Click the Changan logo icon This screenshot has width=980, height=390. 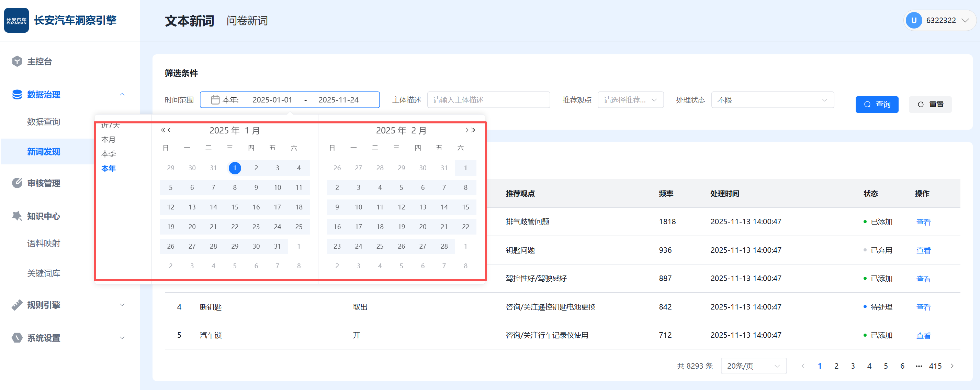16,21
